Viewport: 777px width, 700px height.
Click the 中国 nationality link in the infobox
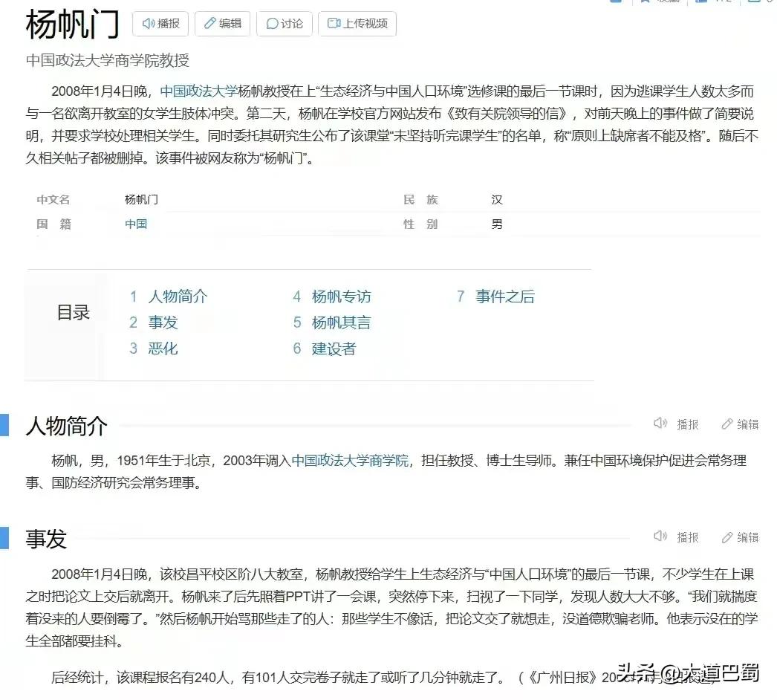click(x=136, y=224)
